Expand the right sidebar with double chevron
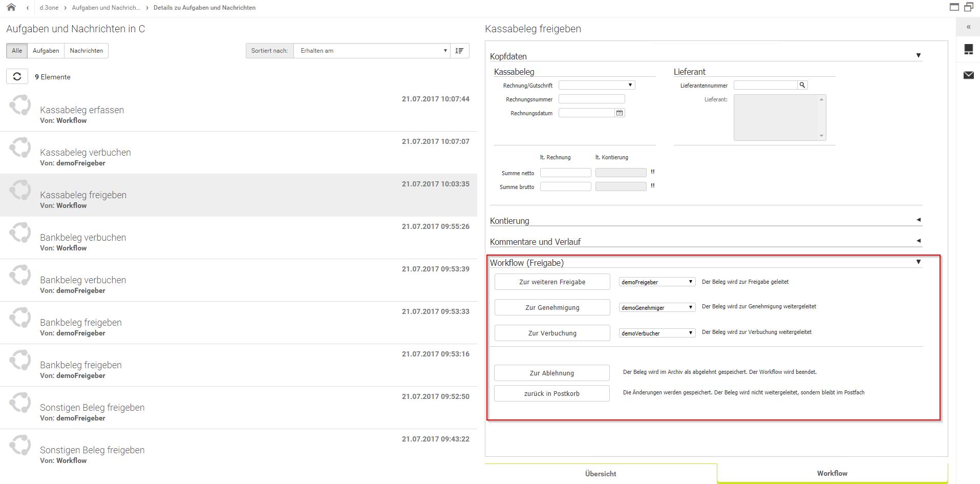980x484 pixels. pos(968,27)
